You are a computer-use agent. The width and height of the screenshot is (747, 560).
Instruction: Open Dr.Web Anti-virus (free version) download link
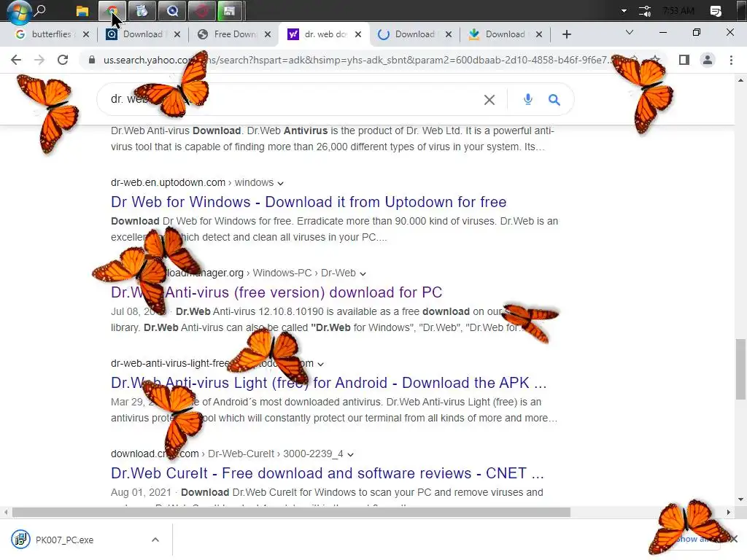click(276, 292)
